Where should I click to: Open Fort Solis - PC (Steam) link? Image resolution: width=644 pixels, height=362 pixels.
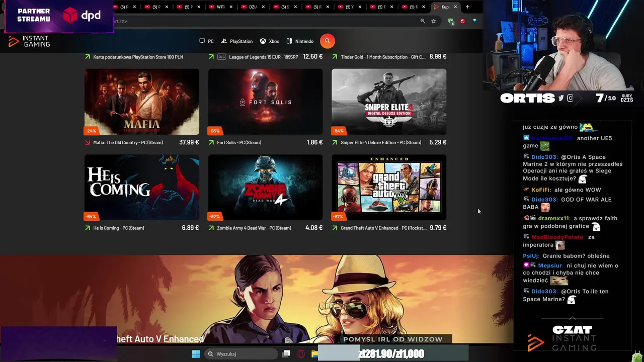[238, 143]
